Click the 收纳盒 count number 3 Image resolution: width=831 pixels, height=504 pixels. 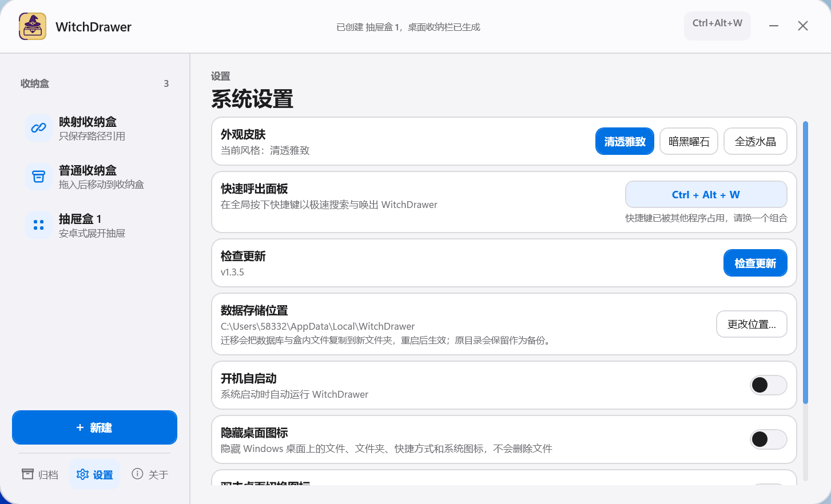pos(166,83)
